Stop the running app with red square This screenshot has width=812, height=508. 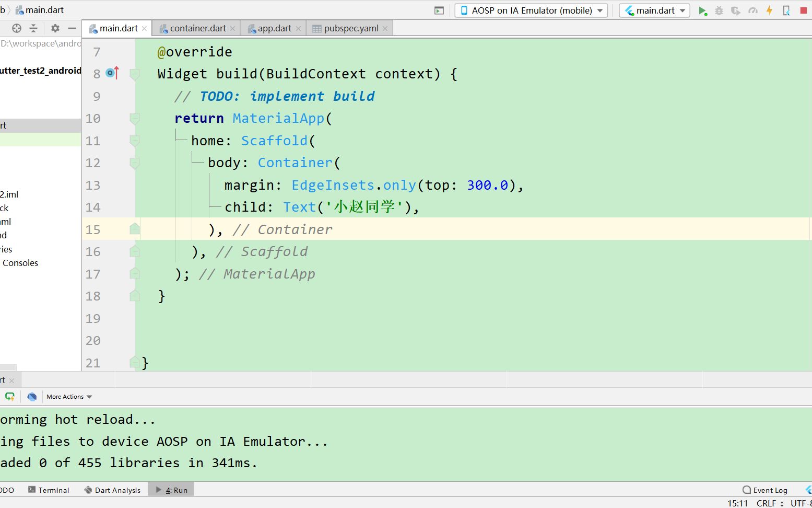pos(804,10)
